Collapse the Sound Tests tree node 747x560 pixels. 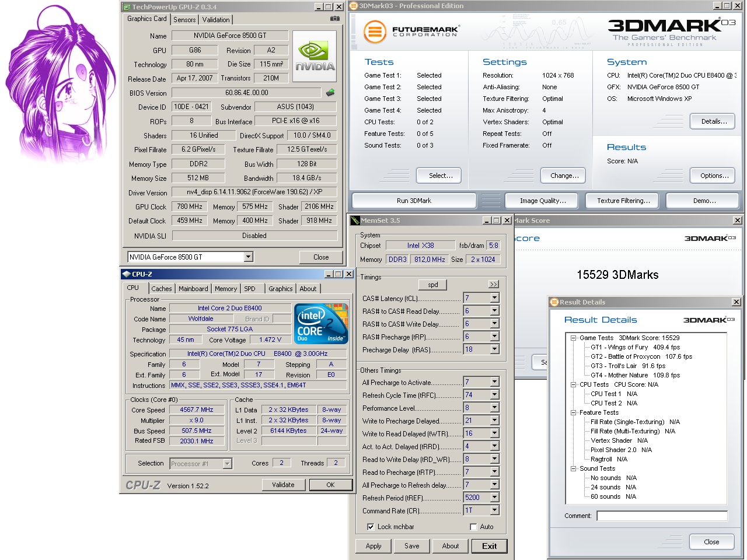(x=573, y=468)
